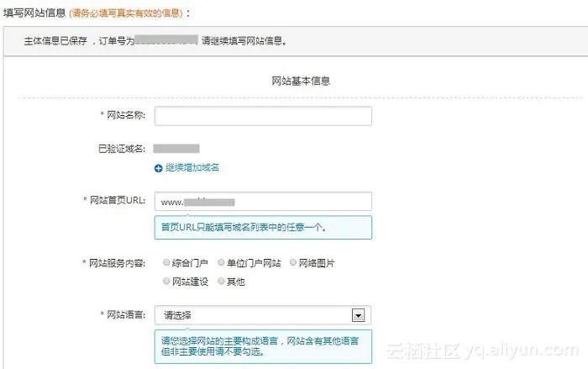The width and height of the screenshot is (588, 369).
Task: Choose the 网络图片 radio button
Action: (293, 263)
